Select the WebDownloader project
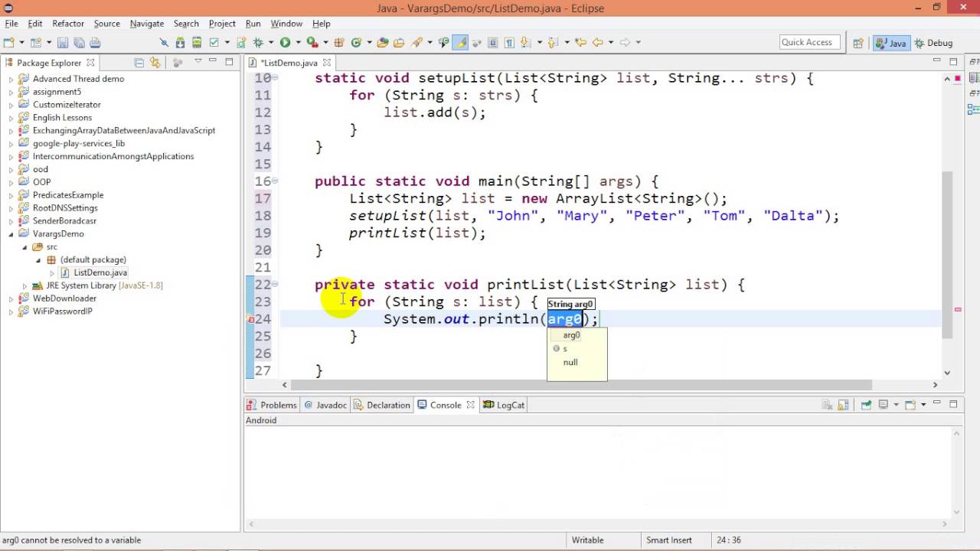This screenshot has width=980, height=551. pyautogui.click(x=64, y=298)
